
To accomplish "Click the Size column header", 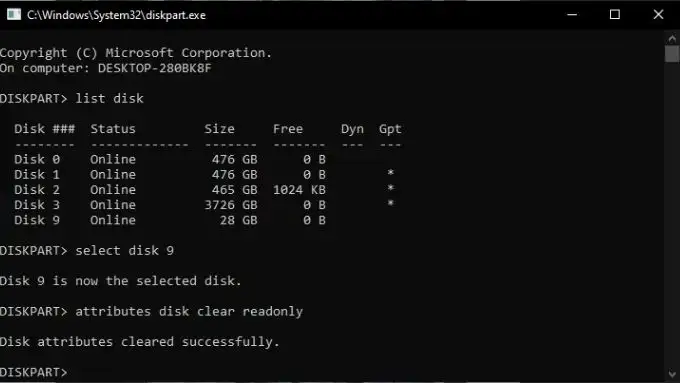I will click(x=219, y=129).
